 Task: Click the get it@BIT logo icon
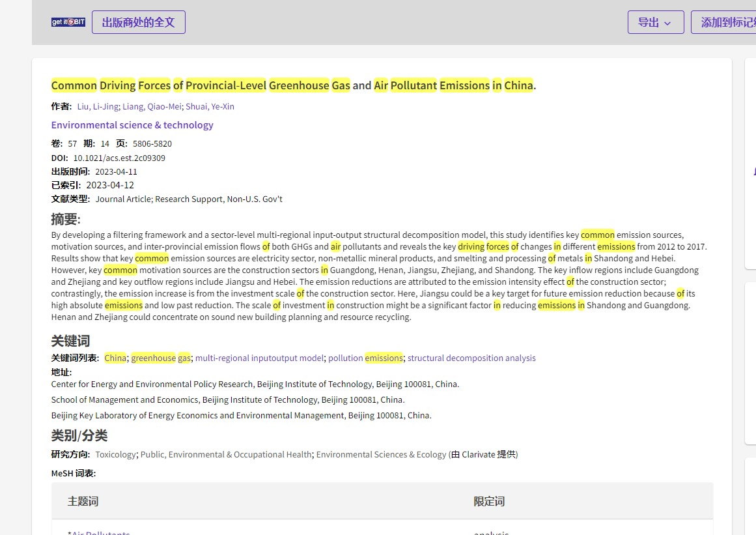pyautogui.click(x=68, y=22)
